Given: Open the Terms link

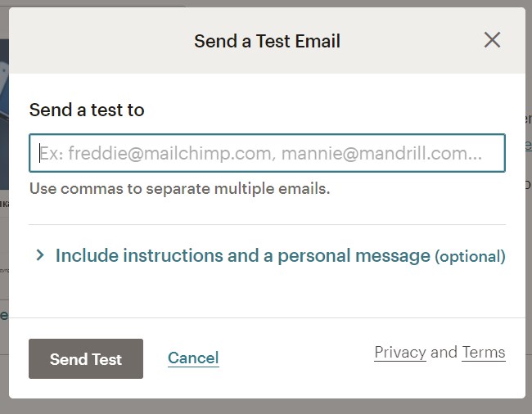Looking at the screenshot, I should (484, 353).
